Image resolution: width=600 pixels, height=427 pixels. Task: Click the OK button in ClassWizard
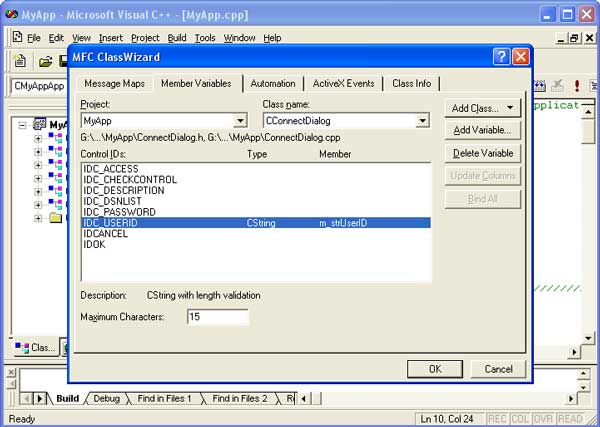pyautogui.click(x=435, y=369)
